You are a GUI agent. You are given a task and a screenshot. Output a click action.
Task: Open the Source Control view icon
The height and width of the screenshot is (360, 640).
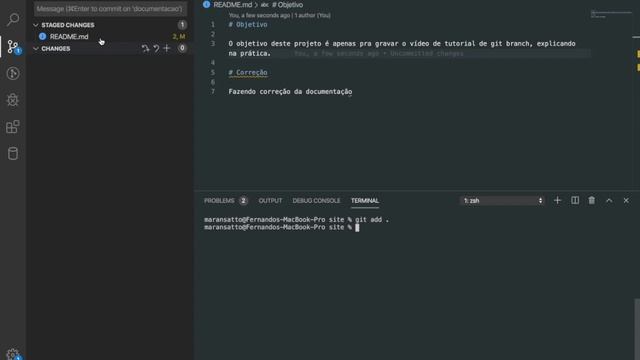pos(13,47)
